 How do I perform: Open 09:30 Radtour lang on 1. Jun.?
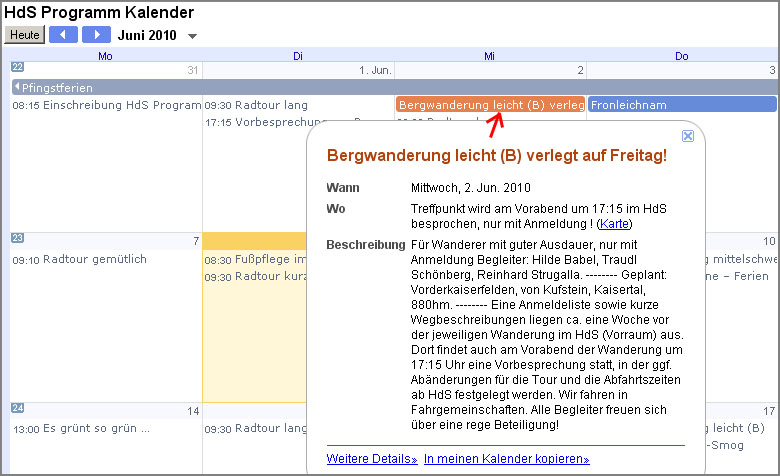256,105
